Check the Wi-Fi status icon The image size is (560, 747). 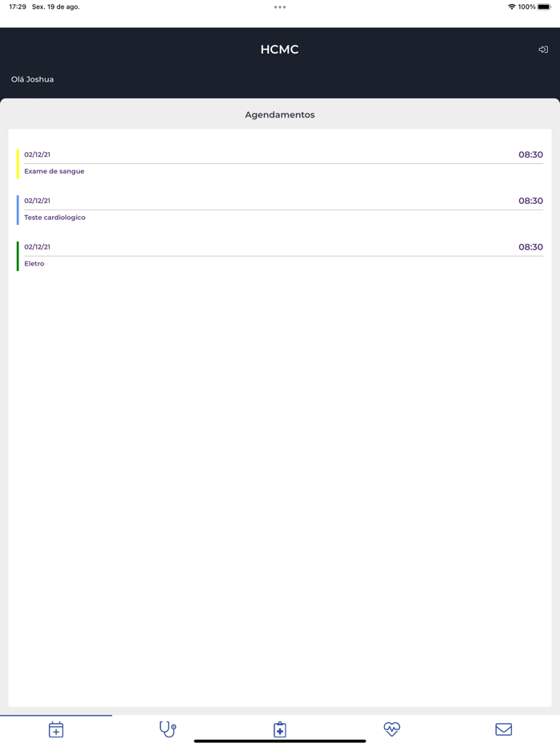click(x=511, y=7)
